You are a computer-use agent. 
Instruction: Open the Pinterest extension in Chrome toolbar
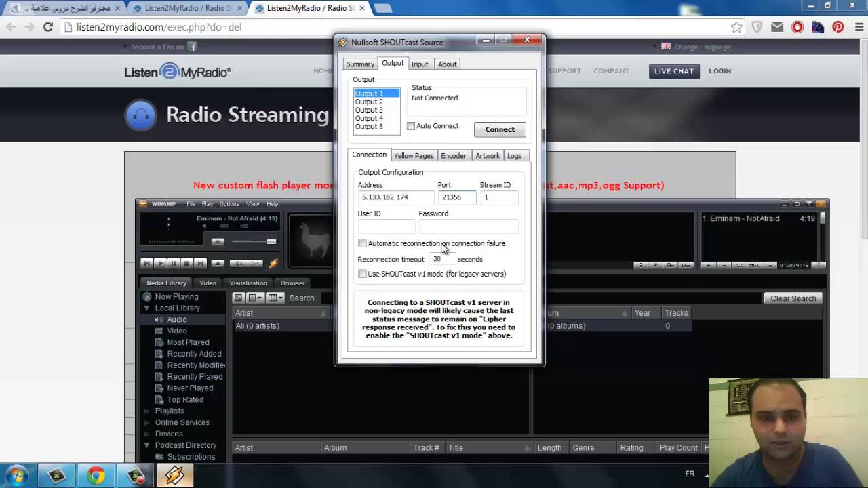tap(838, 27)
